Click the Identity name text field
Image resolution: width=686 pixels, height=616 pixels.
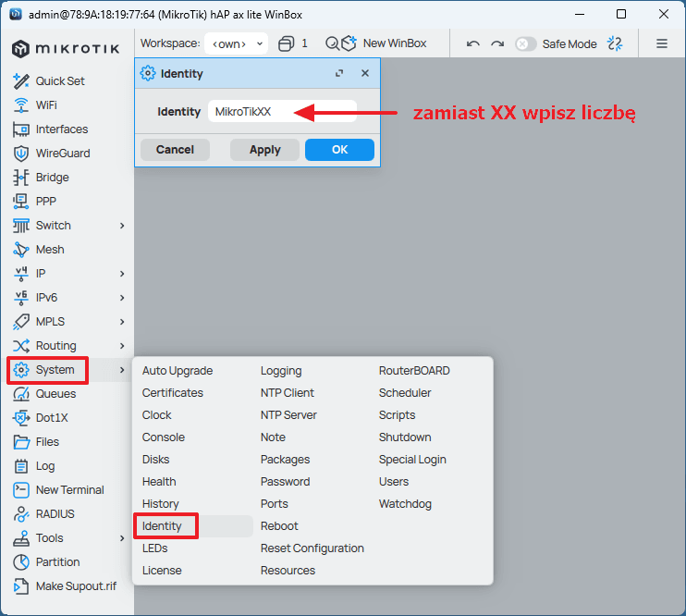[x=282, y=112]
